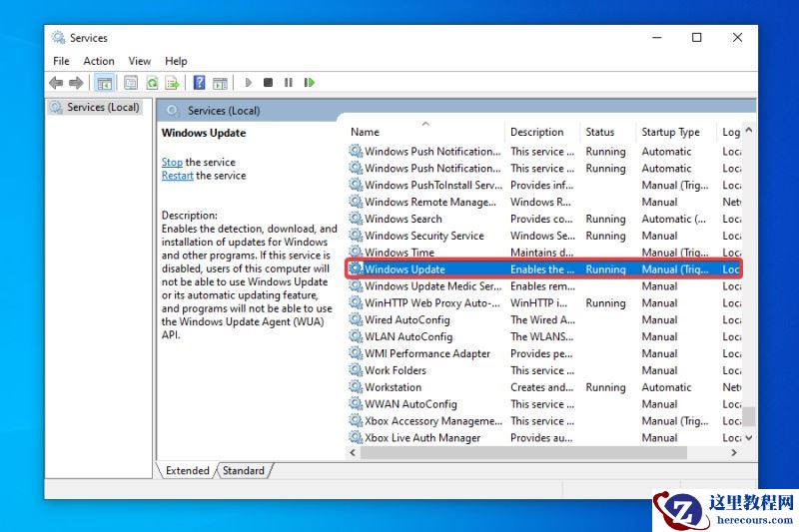Click the Services title bar gear icon
Image resolution: width=799 pixels, height=532 pixels.
click(59, 38)
